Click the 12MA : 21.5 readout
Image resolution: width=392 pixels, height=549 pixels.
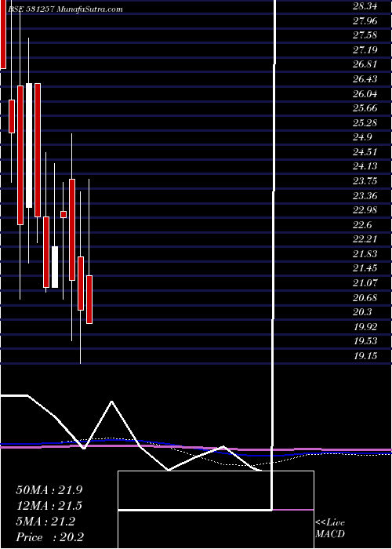[x=49, y=506]
